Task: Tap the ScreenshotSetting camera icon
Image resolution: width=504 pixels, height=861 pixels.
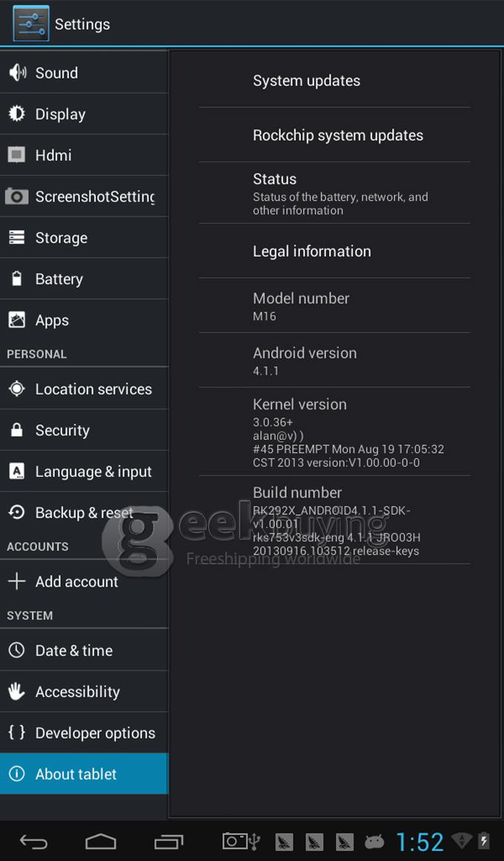Action: tap(16, 196)
